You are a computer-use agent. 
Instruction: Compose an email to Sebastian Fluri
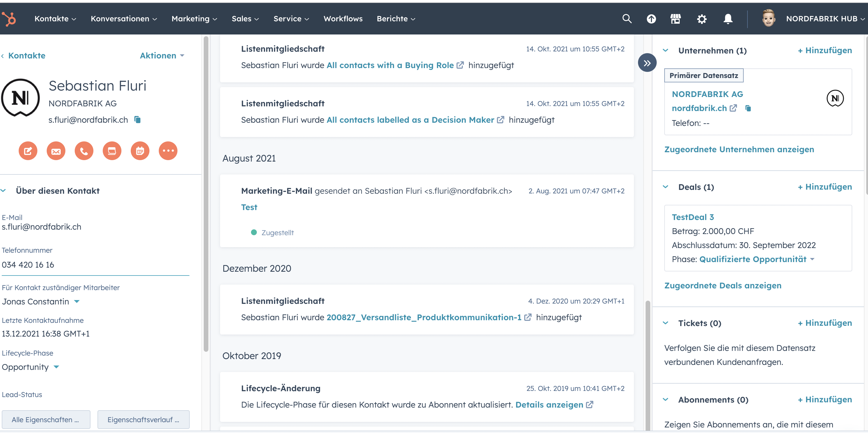pos(55,151)
